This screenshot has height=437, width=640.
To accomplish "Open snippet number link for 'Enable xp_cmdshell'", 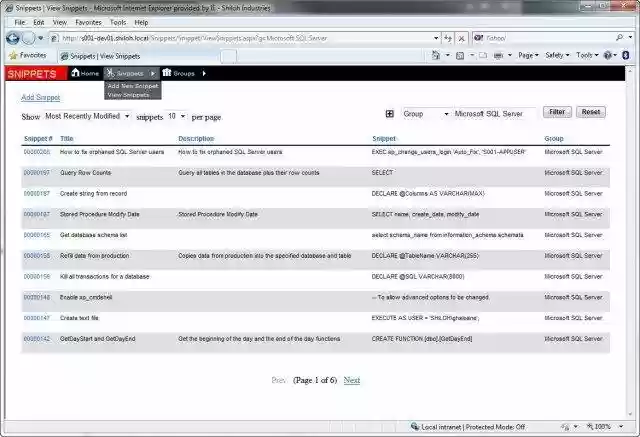I will [37, 297].
